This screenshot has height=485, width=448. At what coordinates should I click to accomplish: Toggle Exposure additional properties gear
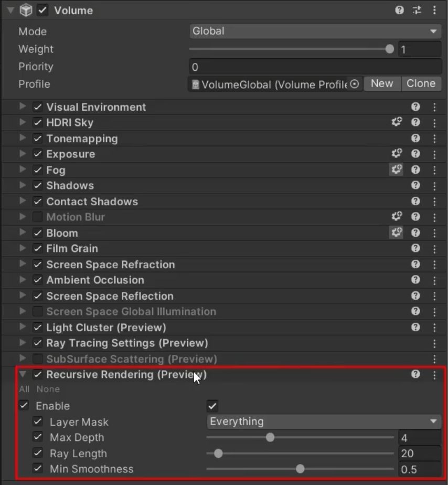click(x=397, y=153)
